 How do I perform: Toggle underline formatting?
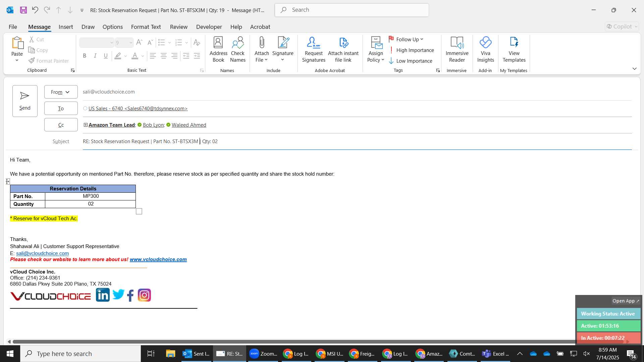pyautogui.click(x=106, y=56)
